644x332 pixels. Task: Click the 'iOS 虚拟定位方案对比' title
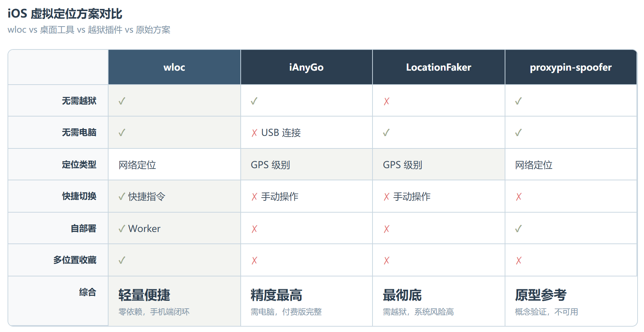pos(65,14)
